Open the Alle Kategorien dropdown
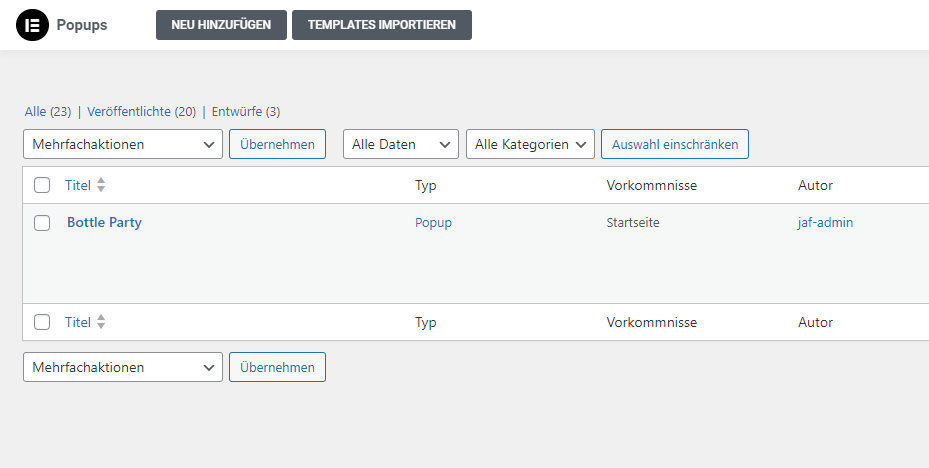Image resolution: width=929 pixels, height=468 pixels. [x=530, y=144]
